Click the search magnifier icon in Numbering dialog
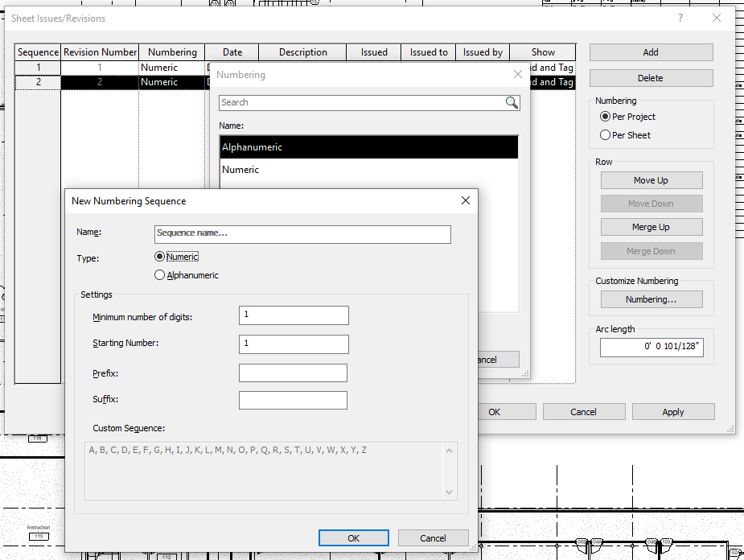The width and height of the screenshot is (744, 560). pyautogui.click(x=512, y=102)
